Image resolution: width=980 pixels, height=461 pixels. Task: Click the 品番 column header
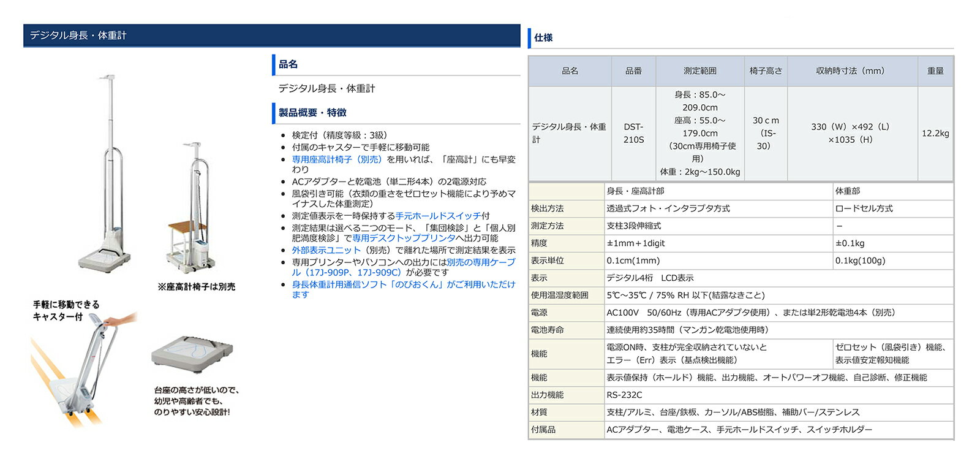(x=633, y=71)
